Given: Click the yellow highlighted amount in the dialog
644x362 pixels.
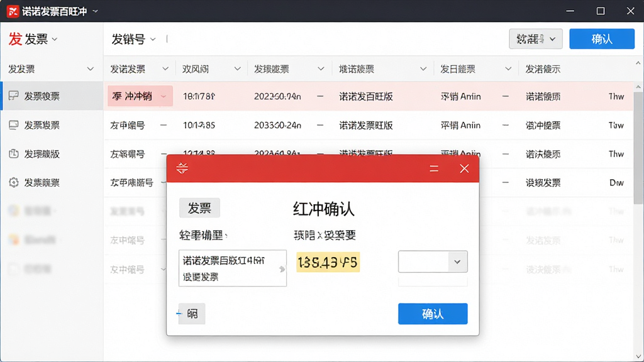Looking at the screenshot, I should (328, 262).
